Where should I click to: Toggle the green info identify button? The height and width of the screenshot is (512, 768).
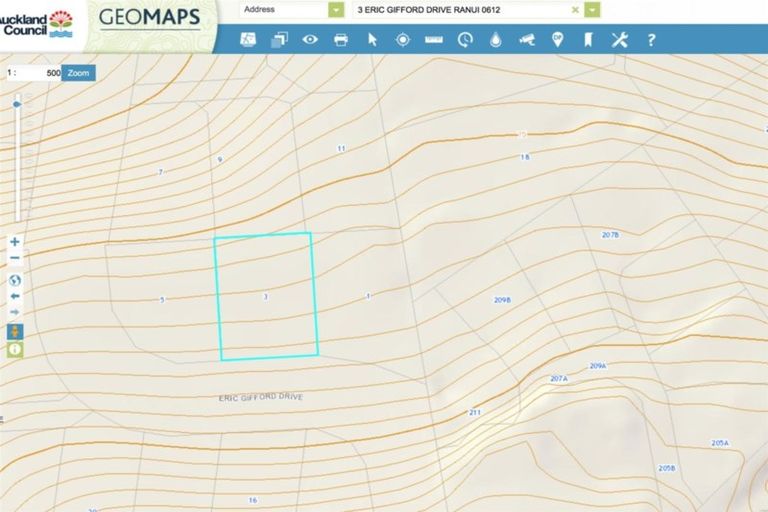pos(15,349)
